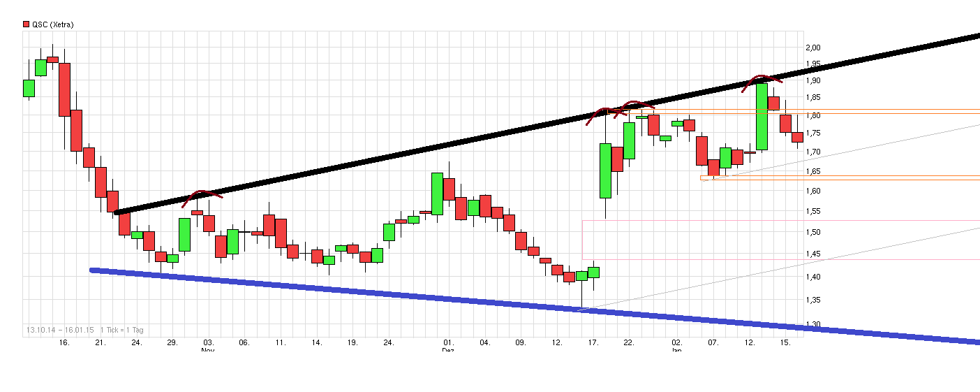Click the 1,60 price axis label
The width and height of the screenshot is (980, 392).
coord(814,191)
